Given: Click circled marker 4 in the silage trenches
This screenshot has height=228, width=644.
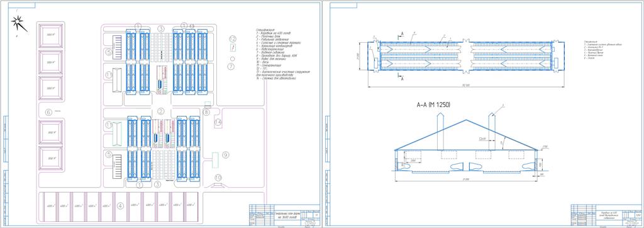Looking at the screenshot, I should (x=120, y=205).
